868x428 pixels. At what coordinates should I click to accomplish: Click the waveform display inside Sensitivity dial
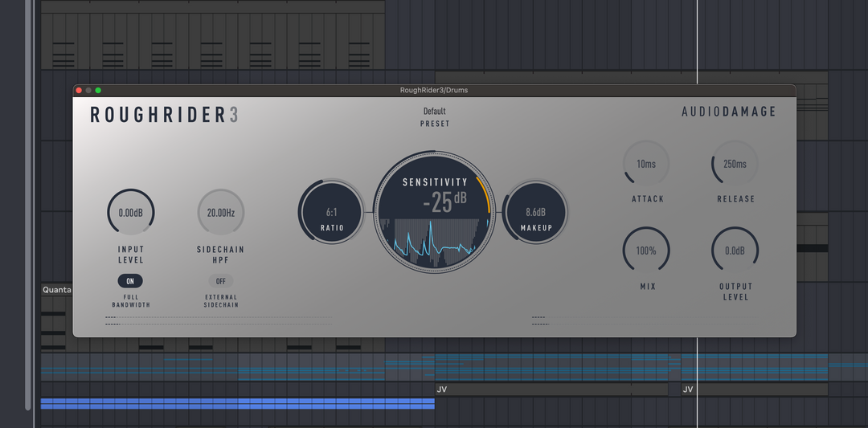click(x=435, y=241)
